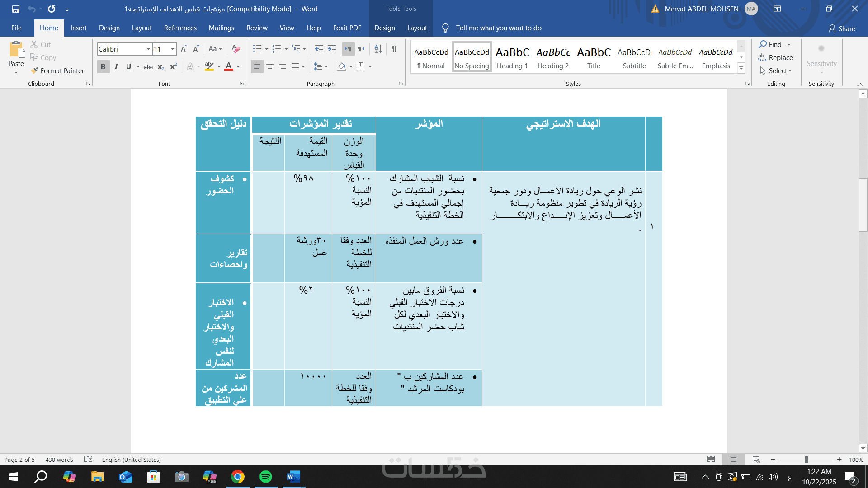
Task: Click the Clear All Formatting icon
Action: 236,49
